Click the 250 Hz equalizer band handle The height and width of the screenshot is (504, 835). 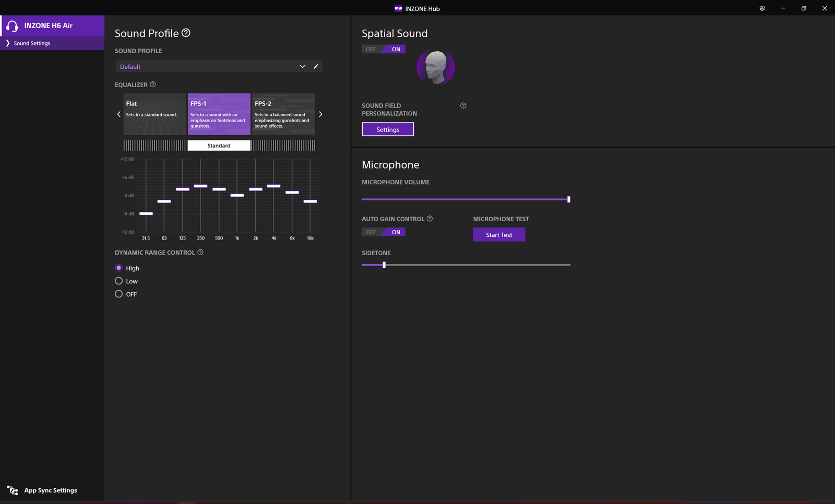click(x=201, y=186)
